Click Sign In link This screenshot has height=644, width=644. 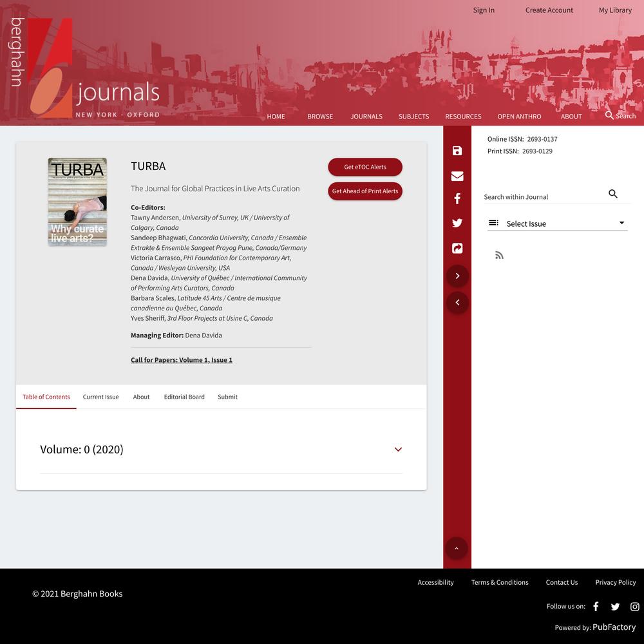pos(484,10)
